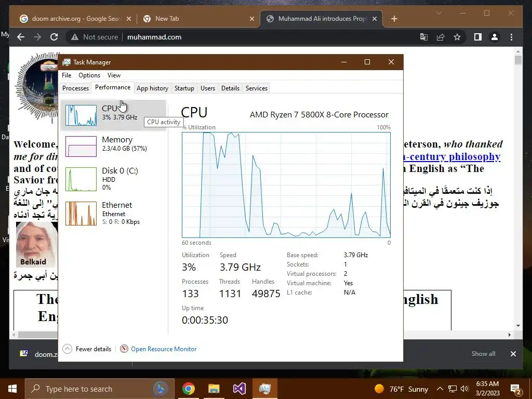This screenshot has width=532, height=399.
Task: Select the Ethernet performance entry
Action: coord(113,213)
